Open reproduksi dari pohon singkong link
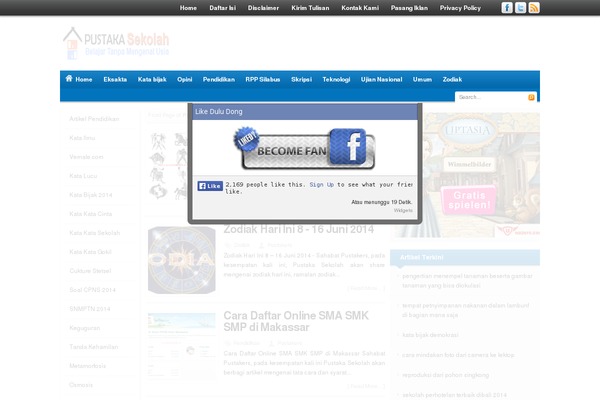The width and height of the screenshot is (600, 400). [x=445, y=375]
